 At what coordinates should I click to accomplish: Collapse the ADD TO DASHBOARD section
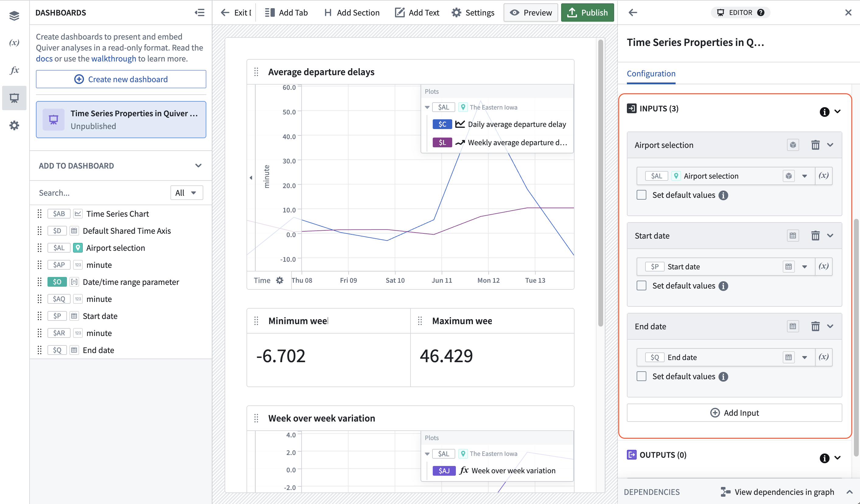[198, 166]
